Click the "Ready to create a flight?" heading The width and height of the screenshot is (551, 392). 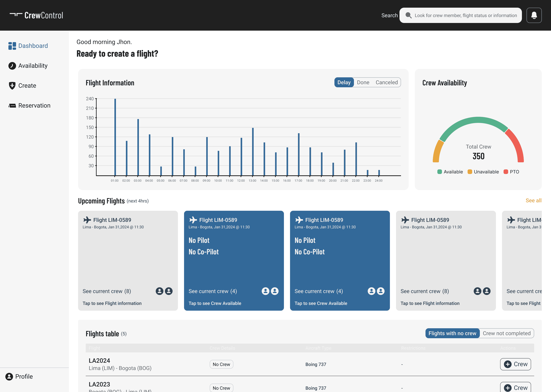[117, 54]
